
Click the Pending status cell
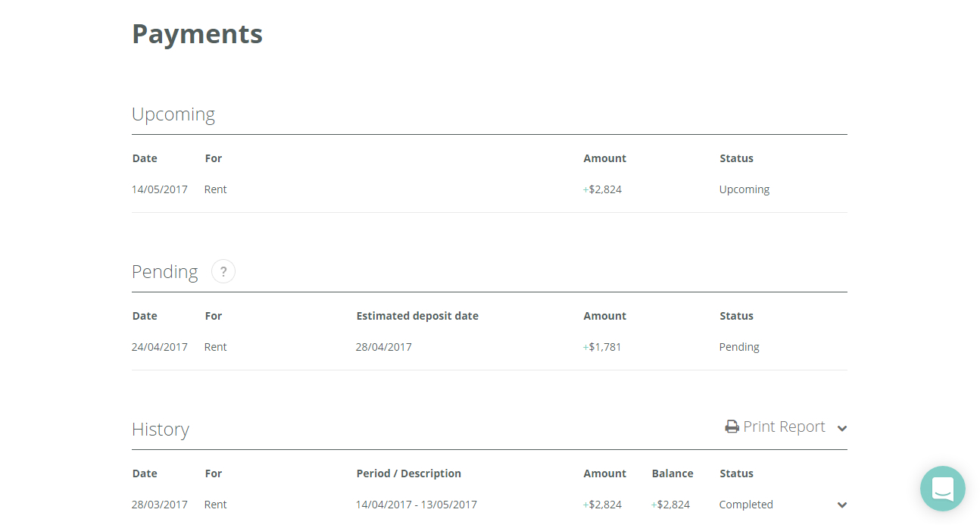pos(739,347)
